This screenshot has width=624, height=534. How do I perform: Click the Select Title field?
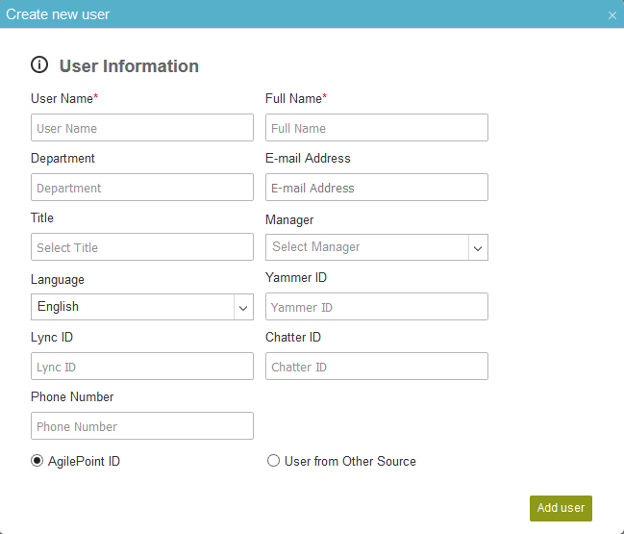coord(142,247)
